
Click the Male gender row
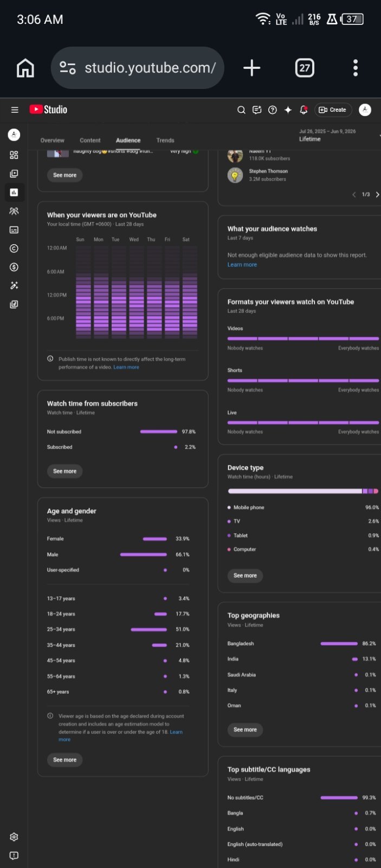[x=119, y=554]
